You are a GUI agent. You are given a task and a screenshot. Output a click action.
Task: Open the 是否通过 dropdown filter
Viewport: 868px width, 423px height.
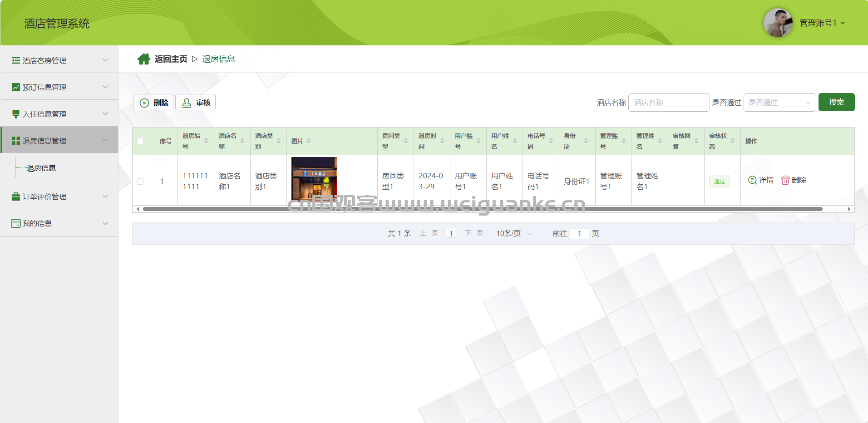(779, 103)
